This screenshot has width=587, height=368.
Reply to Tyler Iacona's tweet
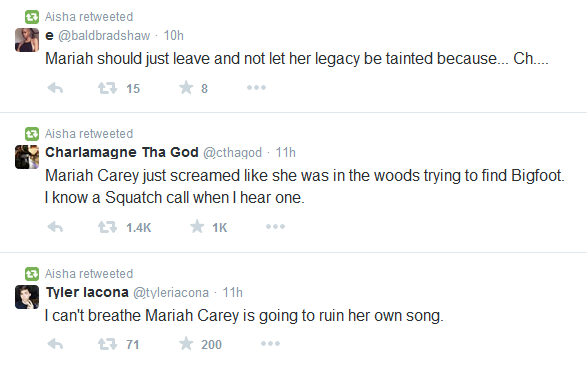pyautogui.click(x=55, y=344)
